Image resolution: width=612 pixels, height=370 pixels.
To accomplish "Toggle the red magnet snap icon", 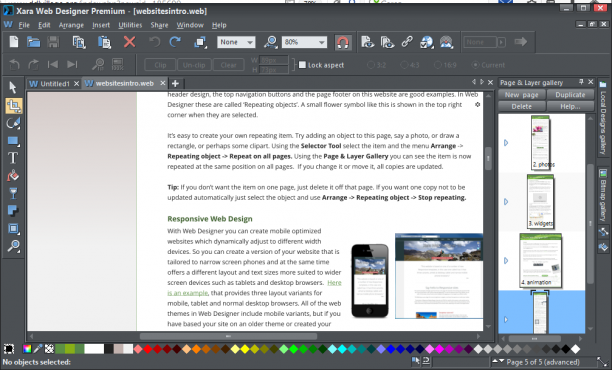I will pos(343,42).
